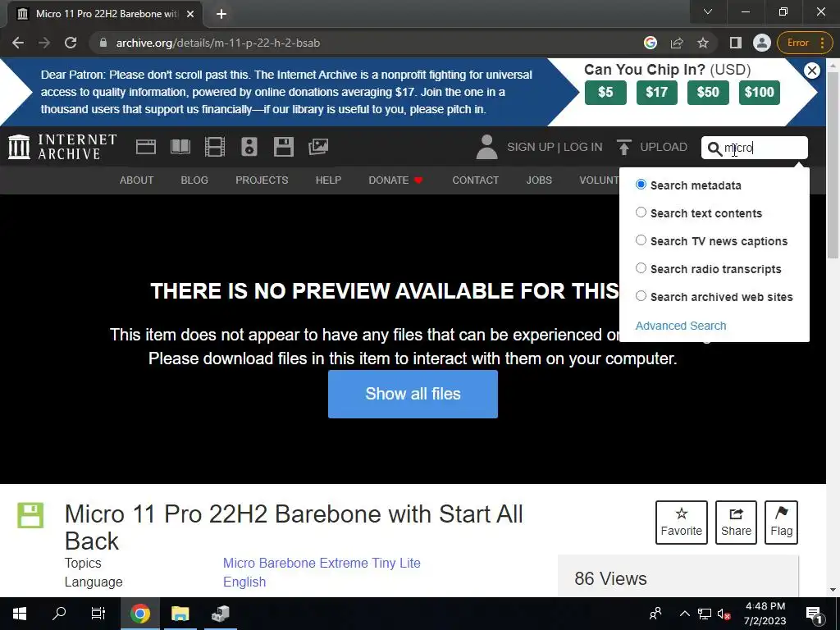Show hidden tray icons chevron
Screen dimensions: 840x630
(685, 614)
